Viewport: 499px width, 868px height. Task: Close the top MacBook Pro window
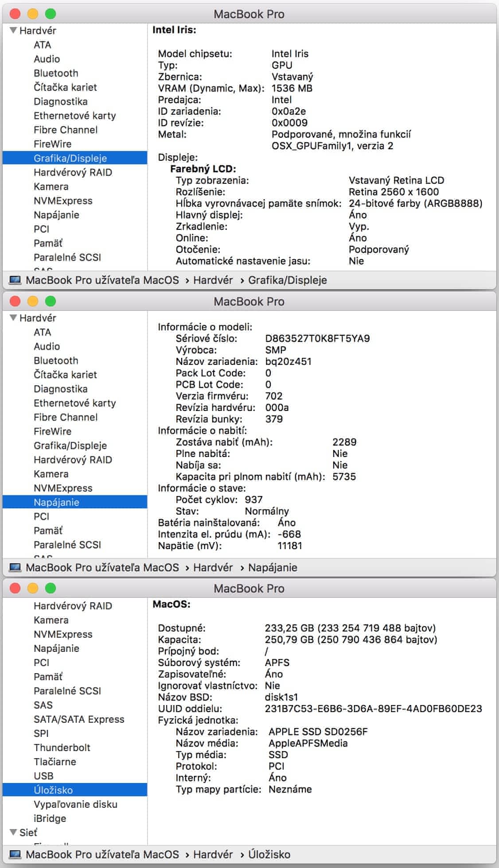click(15, 14)
